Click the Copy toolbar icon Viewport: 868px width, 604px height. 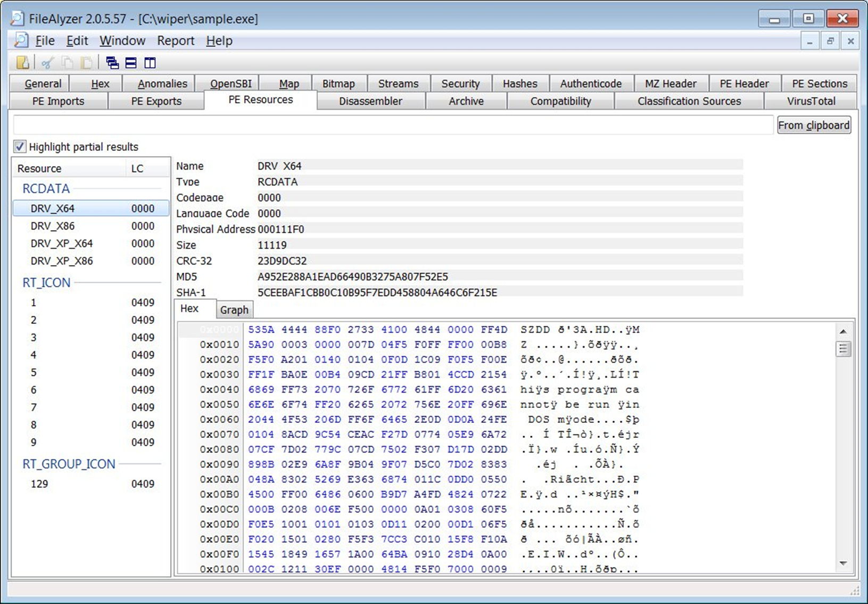[67, 63]
